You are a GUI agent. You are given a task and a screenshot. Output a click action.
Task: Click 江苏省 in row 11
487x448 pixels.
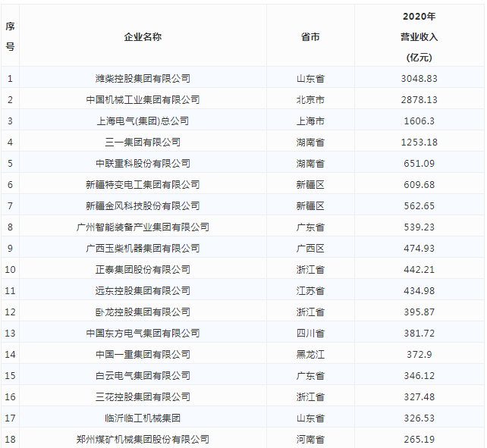(x=310, y=290)
